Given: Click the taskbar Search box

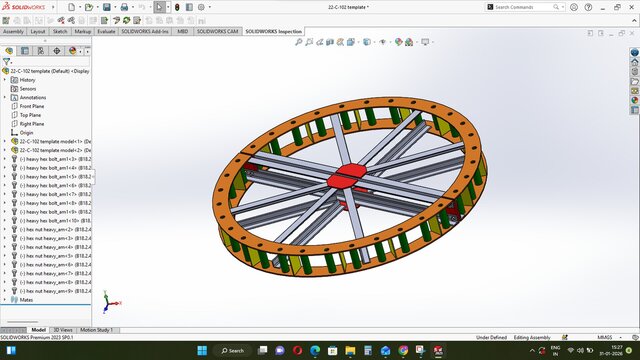Looking at the screenshot, I should tap(233, 351).
